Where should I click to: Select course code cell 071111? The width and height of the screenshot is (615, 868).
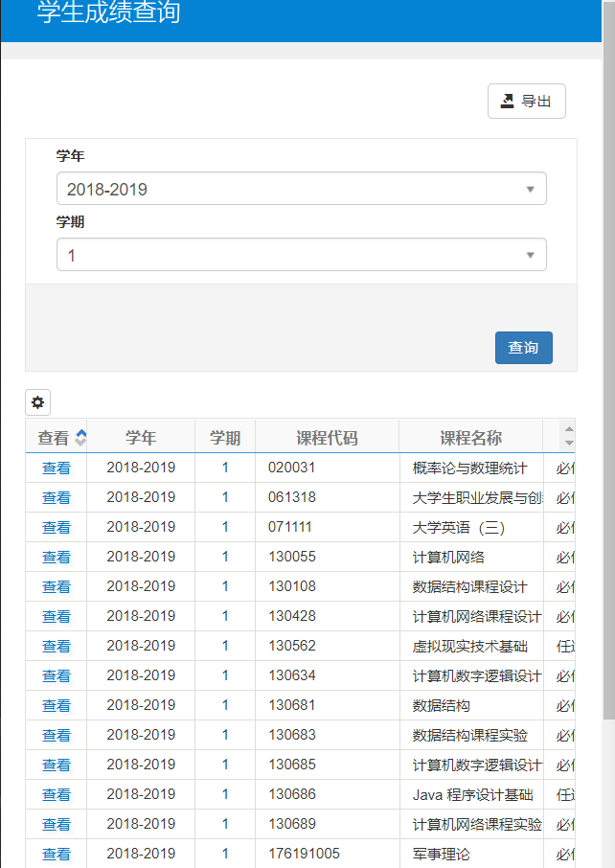(x=328, y=527)
